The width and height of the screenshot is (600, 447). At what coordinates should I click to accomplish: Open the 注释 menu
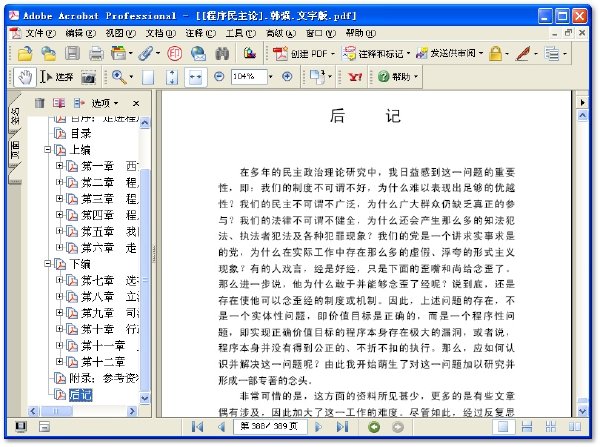pyautogui.click(x=201, y=34)
